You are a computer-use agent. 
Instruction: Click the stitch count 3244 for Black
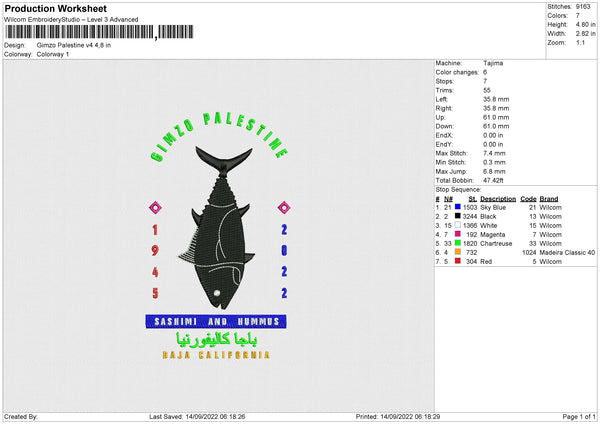coord(470,217)
